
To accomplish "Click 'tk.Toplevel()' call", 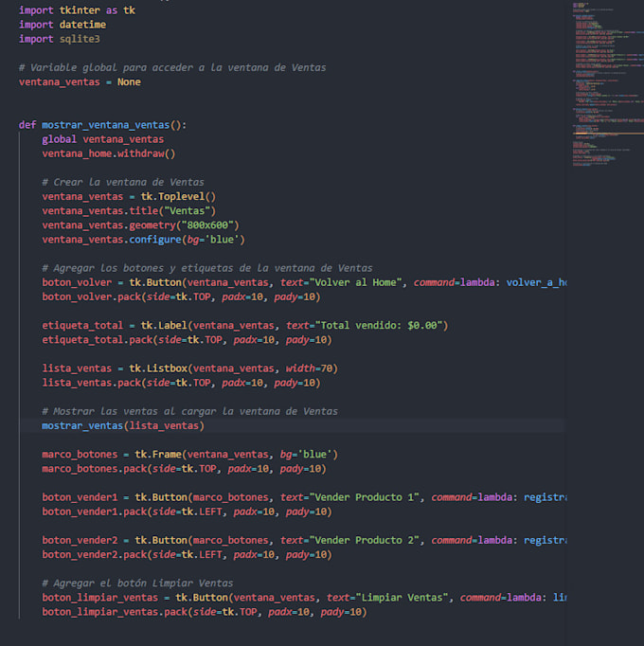I will 178,196.
